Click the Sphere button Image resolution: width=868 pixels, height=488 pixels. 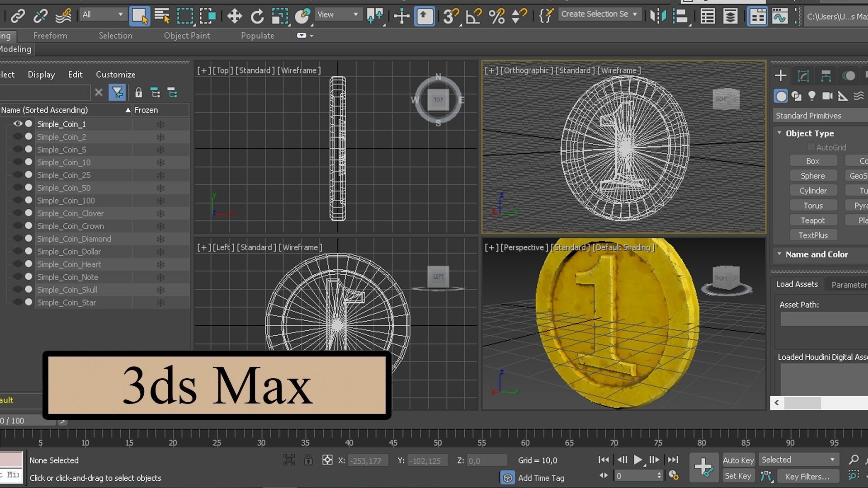click(813, 176)
